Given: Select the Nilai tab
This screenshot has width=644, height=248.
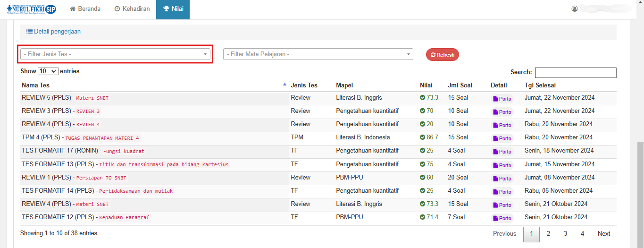Looking at the screenshot, I should (173, 9).
